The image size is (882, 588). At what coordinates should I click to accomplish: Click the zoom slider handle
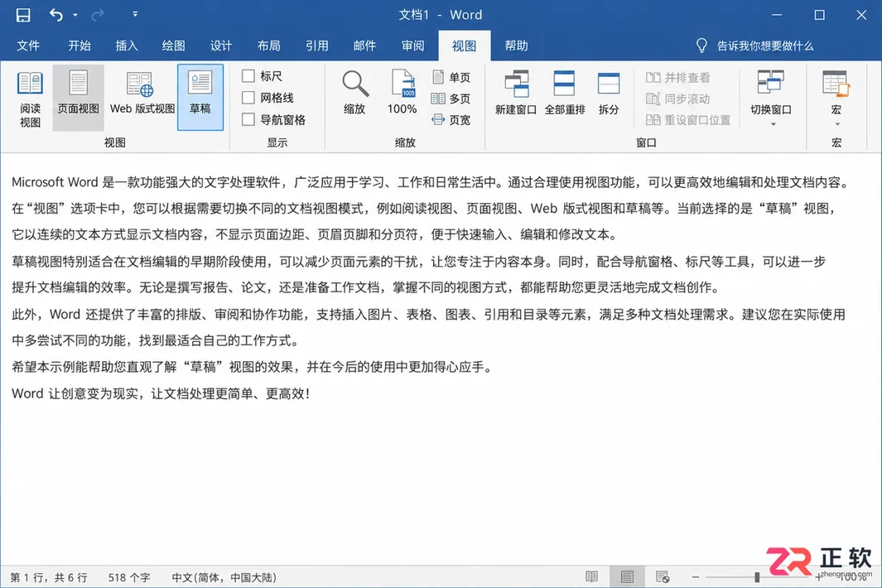point(757,577)
